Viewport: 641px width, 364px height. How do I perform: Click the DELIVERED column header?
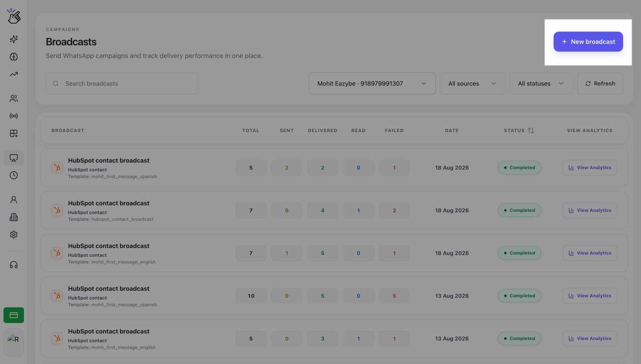click(323, 130)
